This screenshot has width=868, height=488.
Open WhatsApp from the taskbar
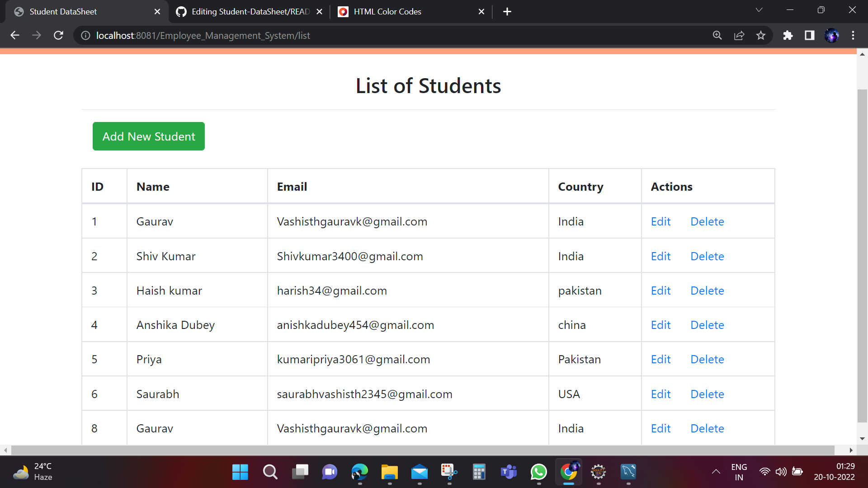[538, 472]
